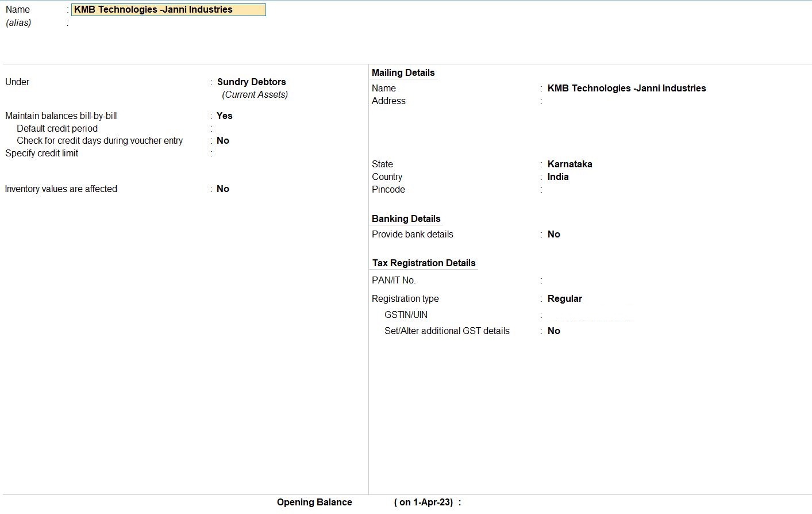Click the Under label
The image size is (812, 514).
pyautogui.click(x=17, y=82)
